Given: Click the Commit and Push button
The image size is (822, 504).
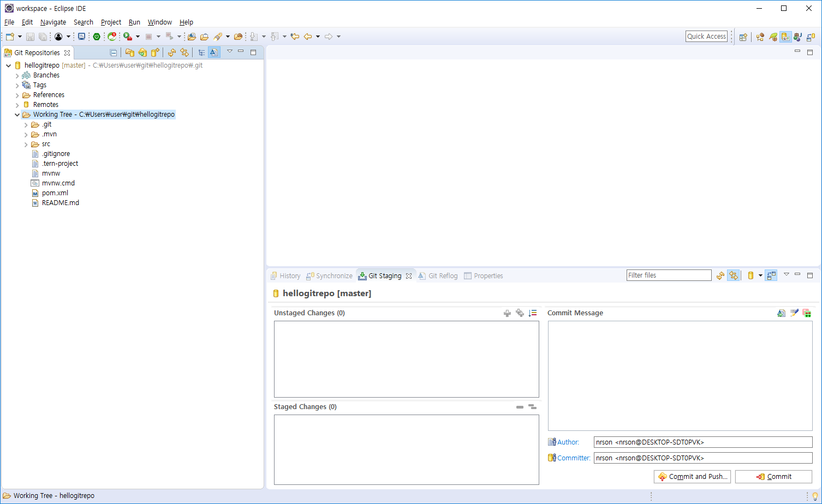Looking at the screenshot, I should pyautogui.click(x=692, y=477).
